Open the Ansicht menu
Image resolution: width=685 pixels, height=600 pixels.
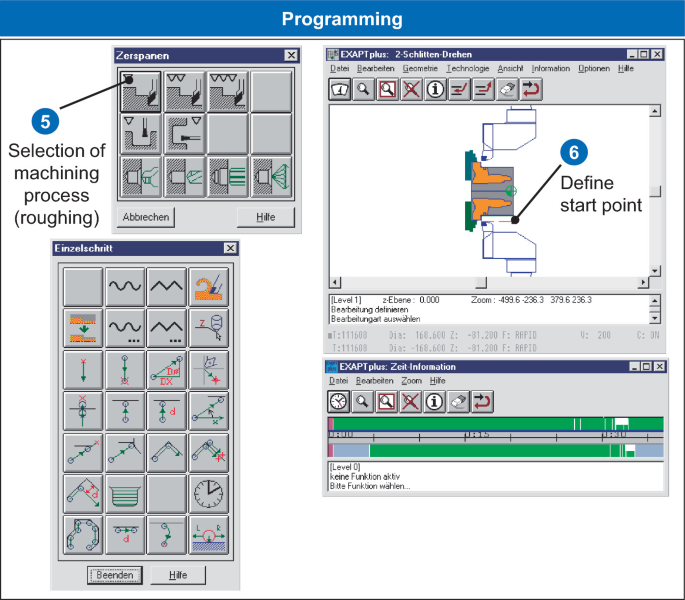(x=510, y=69)
